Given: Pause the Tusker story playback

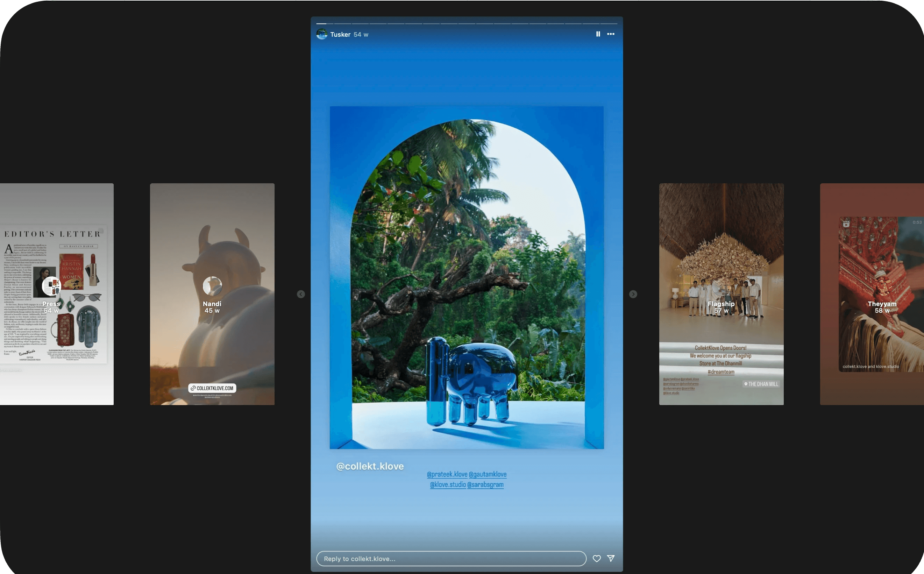Looking at the screenshot, I should coord(598,34).
